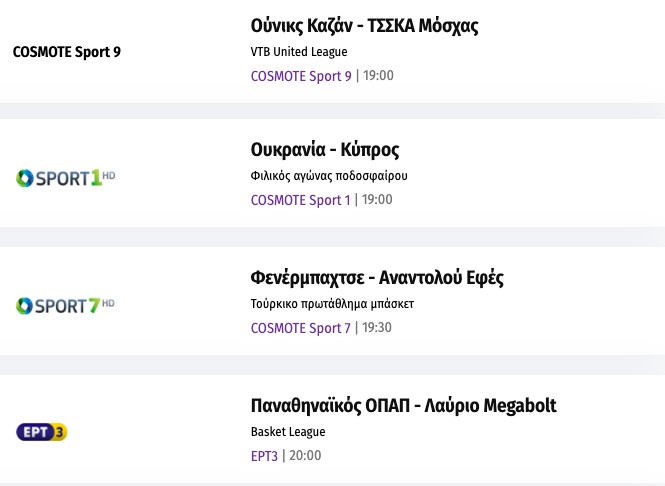665x486 pixels.
Task: Click the Τούρκικο πρωτάθλημα μπάσκετ subtitle
Action: 332,304
